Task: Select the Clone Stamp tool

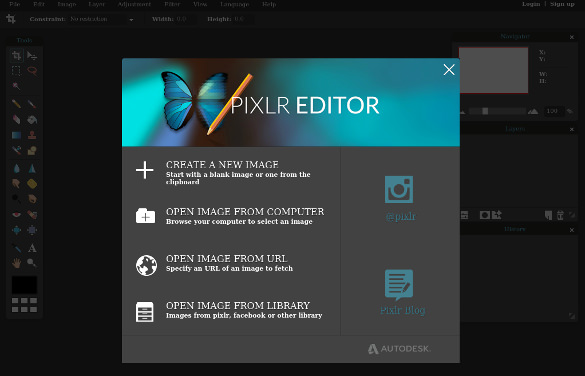Action: click(32, 135)
